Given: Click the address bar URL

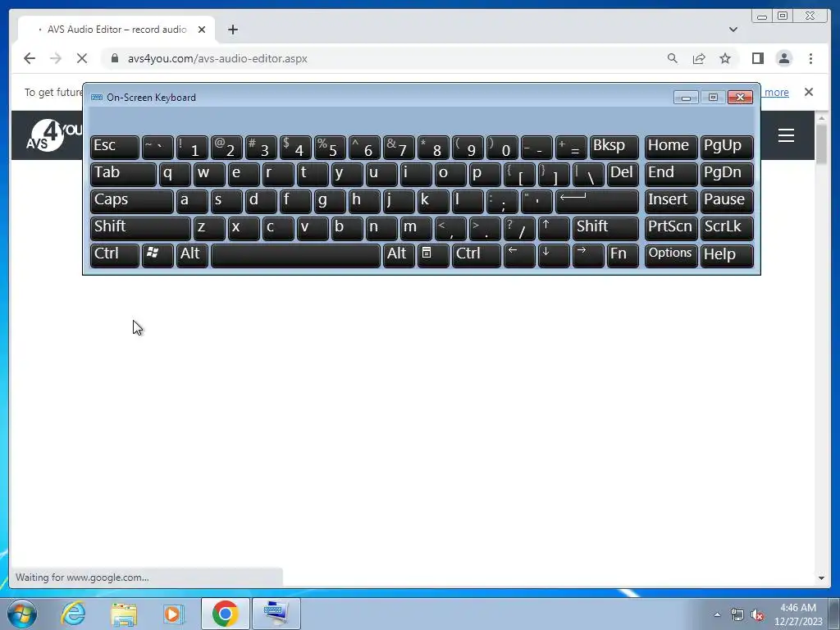Looking at the screenshot, I should click(217, 58).
